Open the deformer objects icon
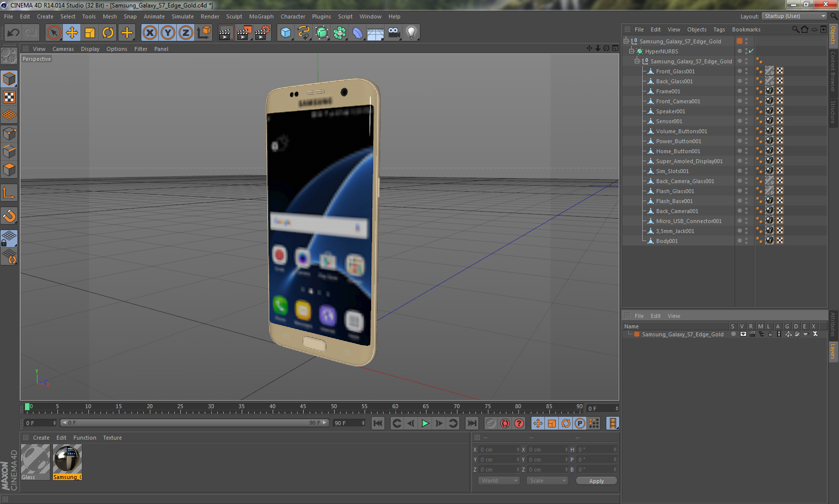 click(358, 33)
